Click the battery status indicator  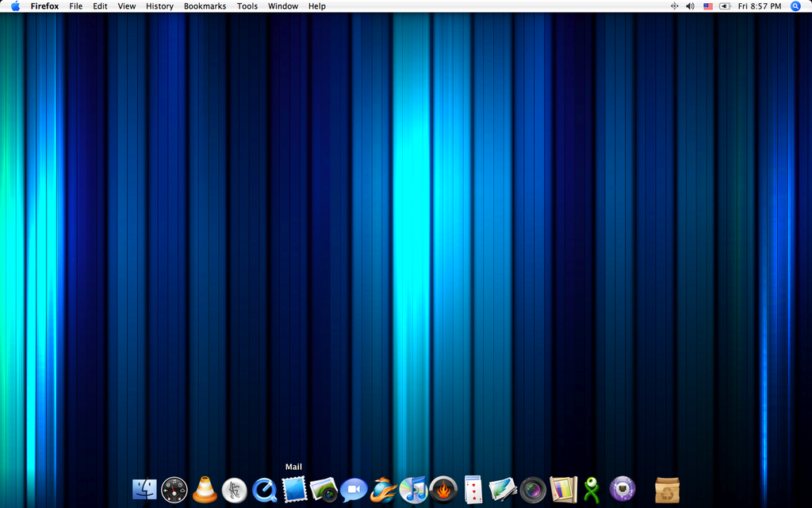(x=725, y=6)
